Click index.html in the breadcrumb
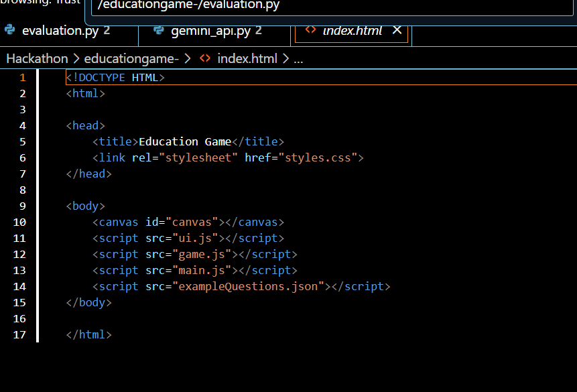The height and width of the screenshot is (392, 577). pos(247,58)
